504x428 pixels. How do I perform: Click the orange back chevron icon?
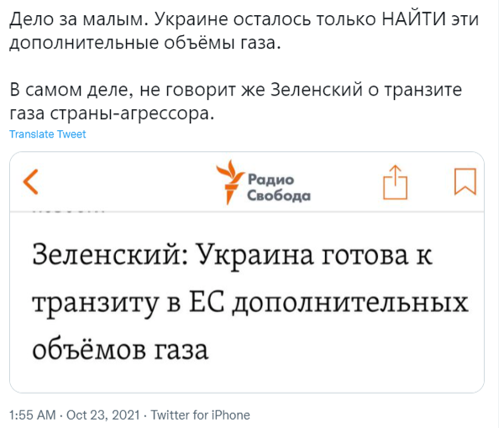click(x=31, y=182)
